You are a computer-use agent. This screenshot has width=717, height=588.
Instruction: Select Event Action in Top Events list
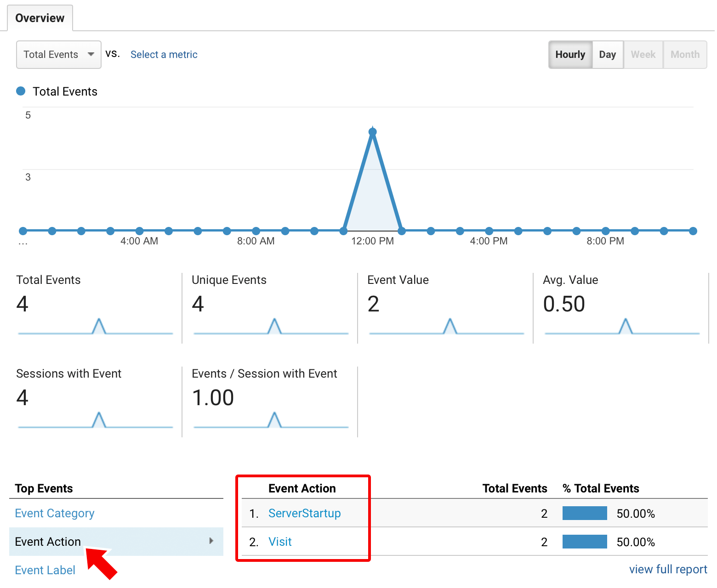coord(48,542)
